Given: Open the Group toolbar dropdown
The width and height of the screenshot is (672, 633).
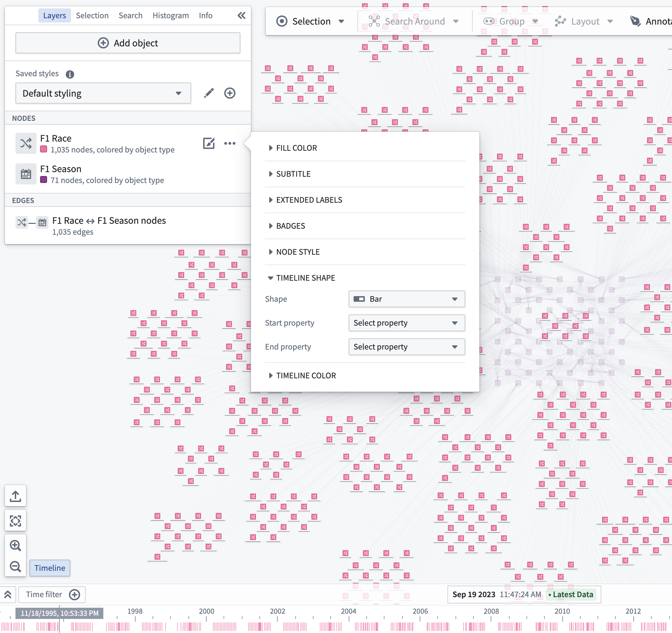Looking at the screenshot, I should pos(511,21).
